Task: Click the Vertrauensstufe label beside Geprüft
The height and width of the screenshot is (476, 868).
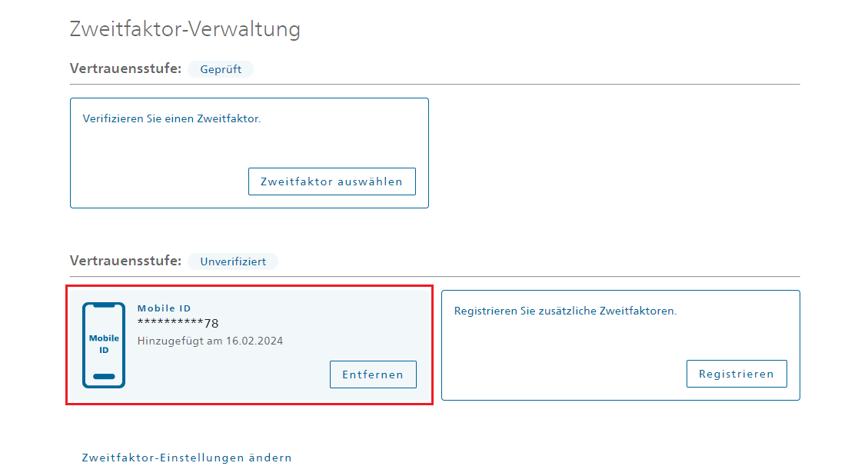Action: (x=125, y=68)
